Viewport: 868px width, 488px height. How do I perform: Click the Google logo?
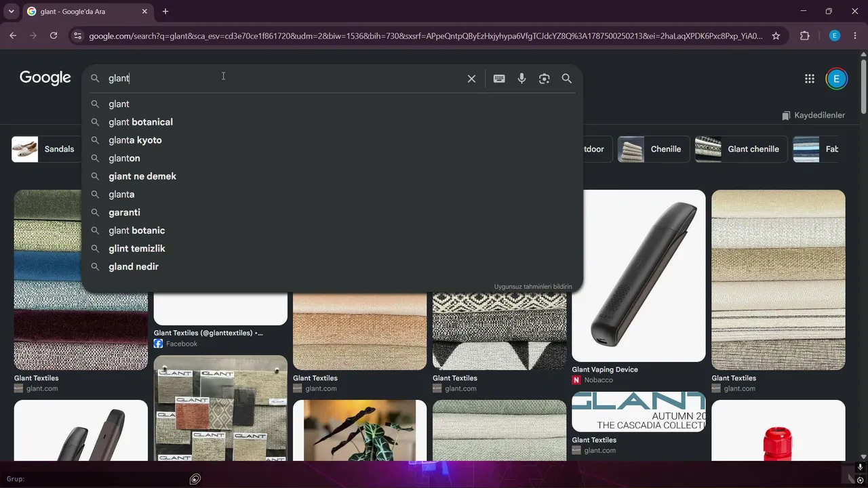[x=45, y=78]
